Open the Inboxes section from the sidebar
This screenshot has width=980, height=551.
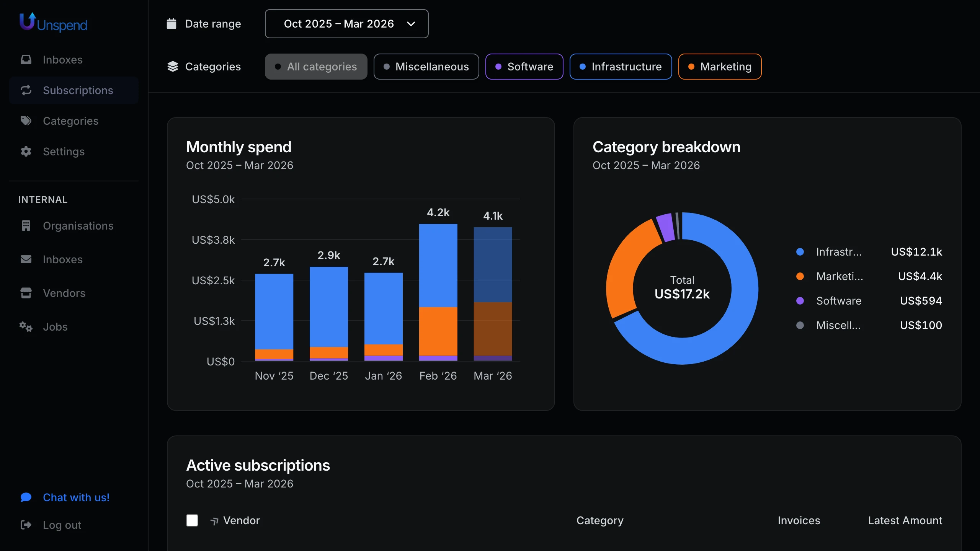pyautogui.click(x=63, y=60)
